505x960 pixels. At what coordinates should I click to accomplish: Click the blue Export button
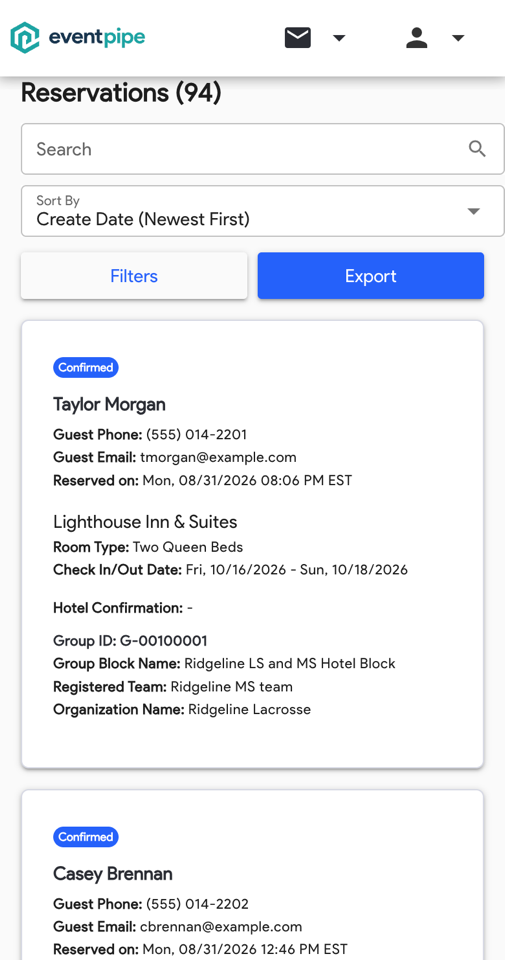tap(371, 276)
